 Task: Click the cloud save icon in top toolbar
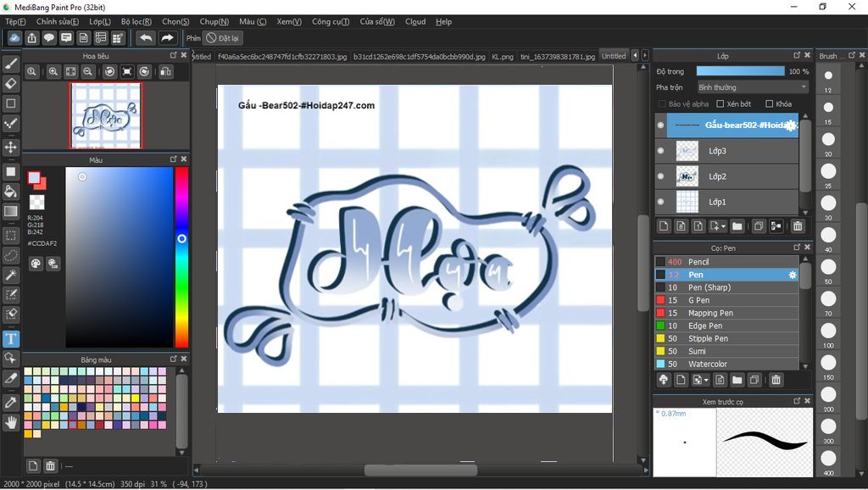tap(14, 37)
